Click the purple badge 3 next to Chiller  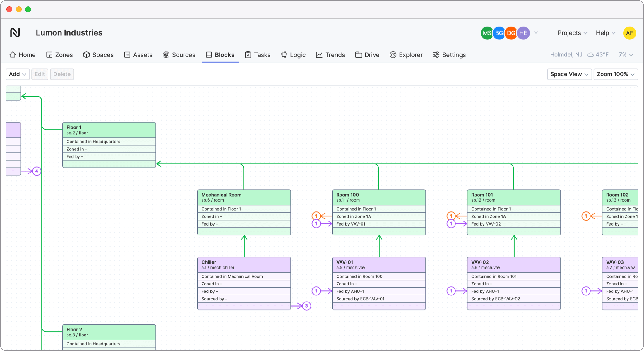(306, 306)
